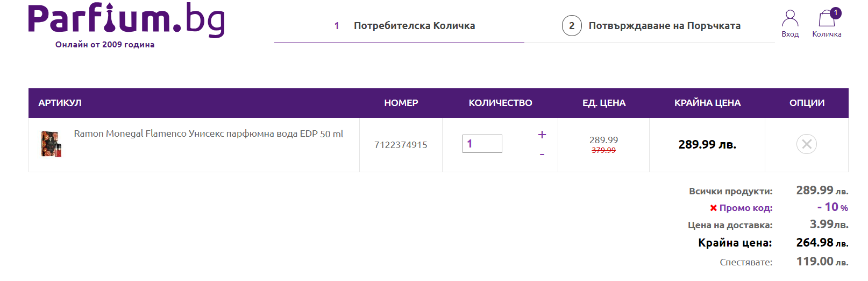Click the АРТИКУЛ column header
The height and width of the screenshot is (281, 868).
(x=60, y=103)
